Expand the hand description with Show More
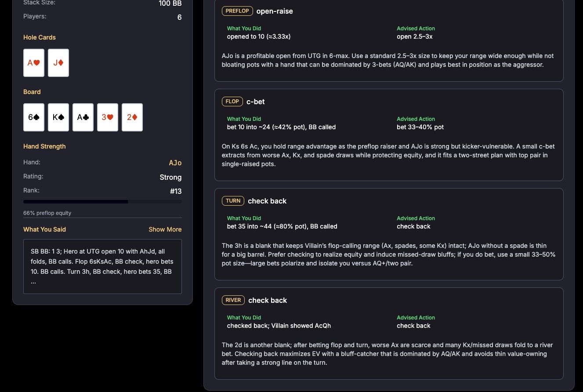583x392 pixels. (x=165, y=229)
